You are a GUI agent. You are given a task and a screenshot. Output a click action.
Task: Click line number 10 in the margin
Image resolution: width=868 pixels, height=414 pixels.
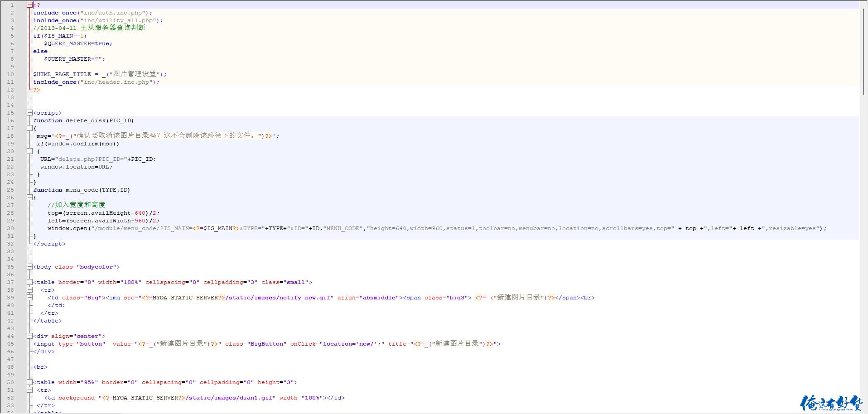click(x=10, y=74)
